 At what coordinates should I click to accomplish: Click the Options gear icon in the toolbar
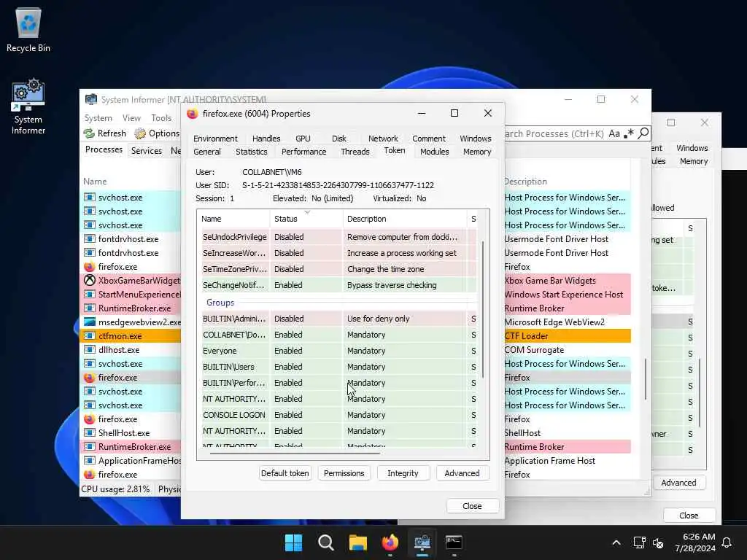(140, 133)
